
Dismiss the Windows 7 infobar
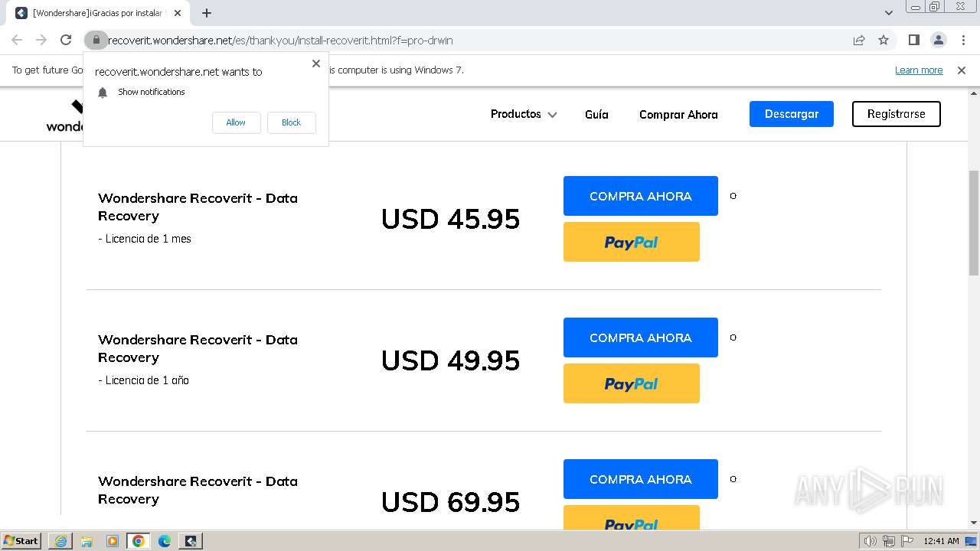click(x=962, y=70)
